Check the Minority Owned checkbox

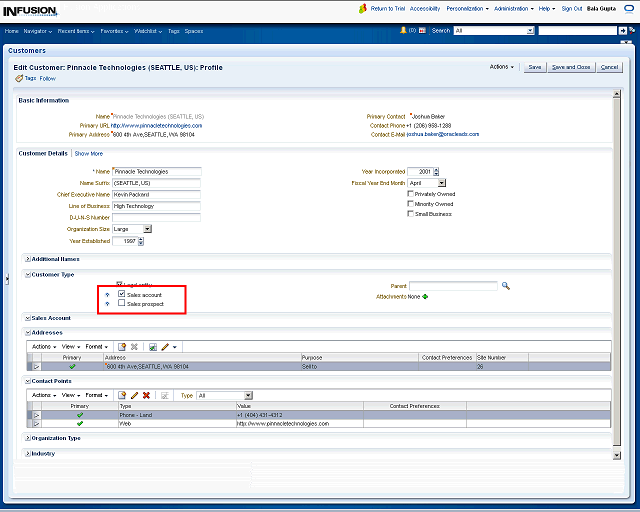coord(411,203)
